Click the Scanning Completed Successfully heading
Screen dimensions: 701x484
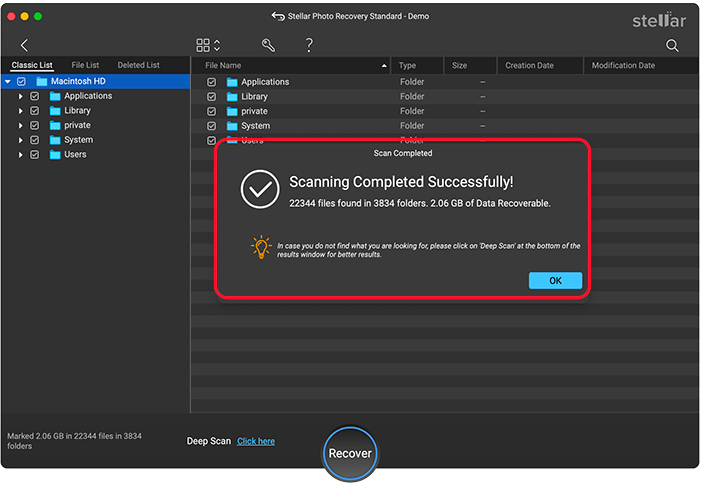pyautogui.click(x=401, y=182)
